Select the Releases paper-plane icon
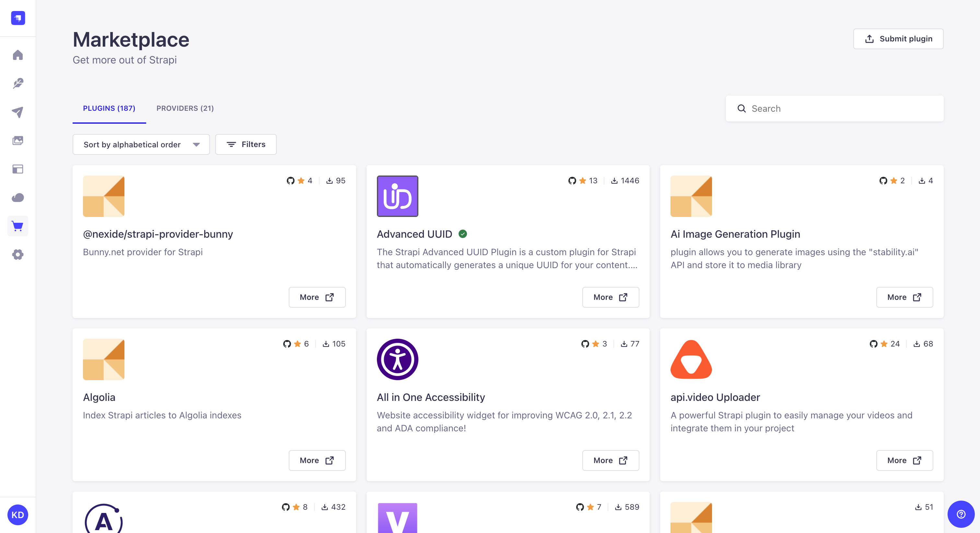This screenshot has width=980, height=533. [17, 112]
